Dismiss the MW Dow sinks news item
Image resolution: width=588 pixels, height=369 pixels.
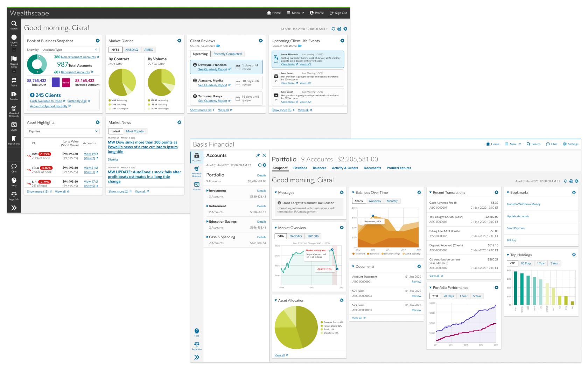pyautogui.click(x=113, y=160)
